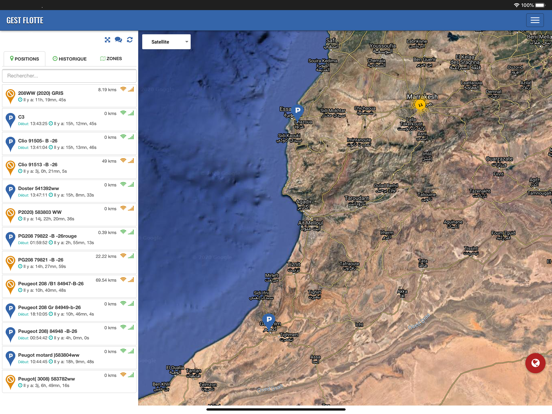Select vehicle P2020) 583803 WW

click(40, 212)
